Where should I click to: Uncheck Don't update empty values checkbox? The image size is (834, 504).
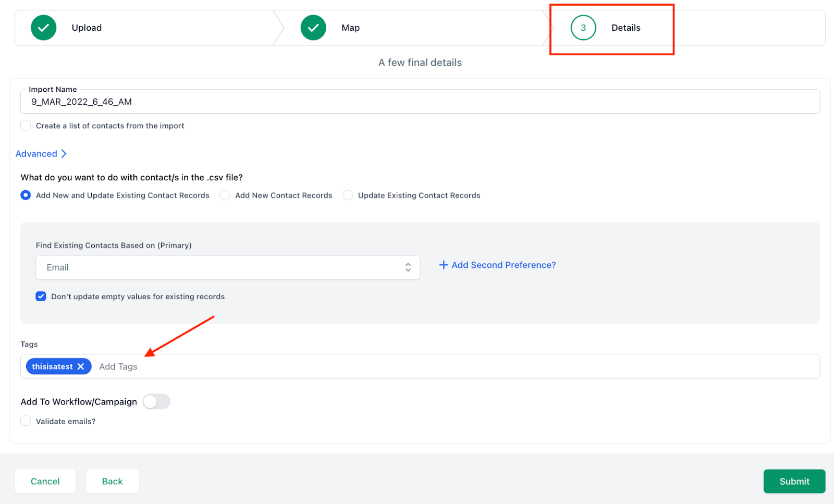(41, 297)
